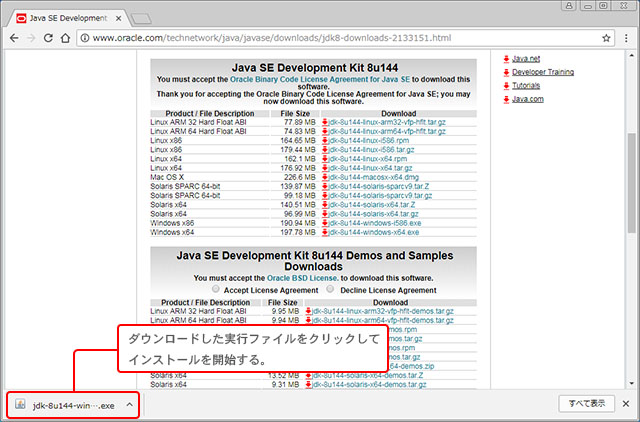Download jdk-8u144-linux-arm32-vfp-hflt.tar.gz
The width and height of the screenshot is (640, 422).
point(387,122)
